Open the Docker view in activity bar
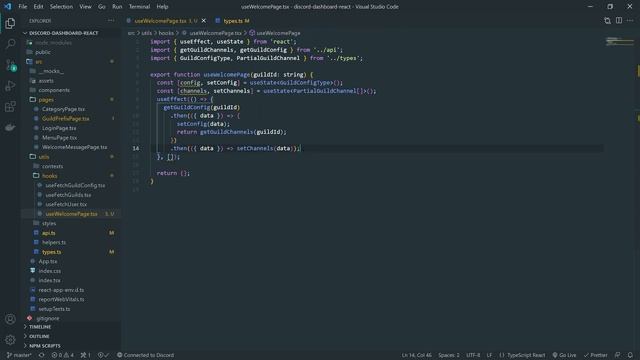The width and height of the screenshot is (640, 360). click(10, 127)
